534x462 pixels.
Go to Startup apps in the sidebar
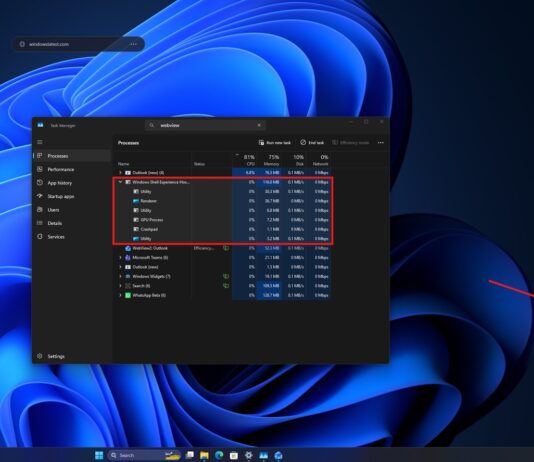(x=72, y=196)
